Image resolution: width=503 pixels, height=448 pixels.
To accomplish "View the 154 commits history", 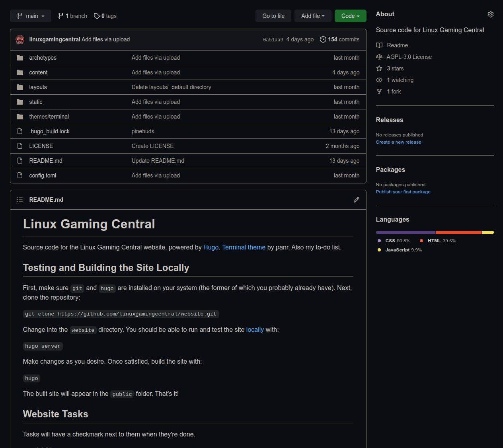I will click(339, 39).
